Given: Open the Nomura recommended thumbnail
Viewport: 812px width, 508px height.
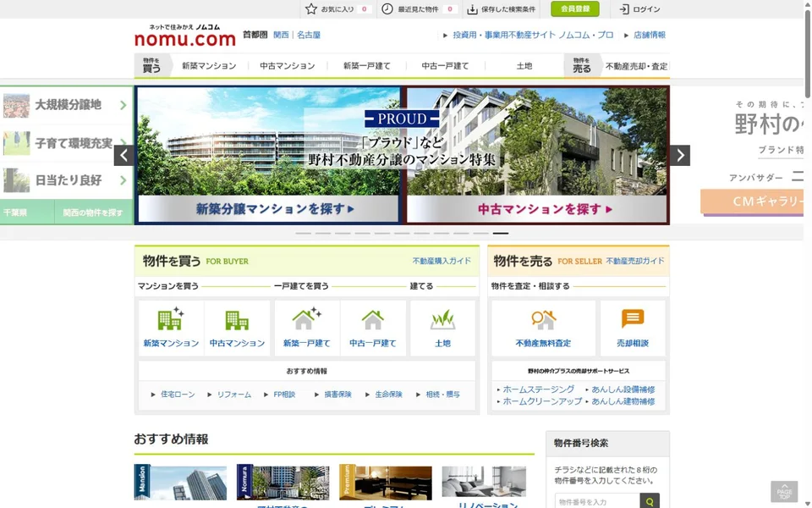Looking at the screenshot, I should coord(283,482).
